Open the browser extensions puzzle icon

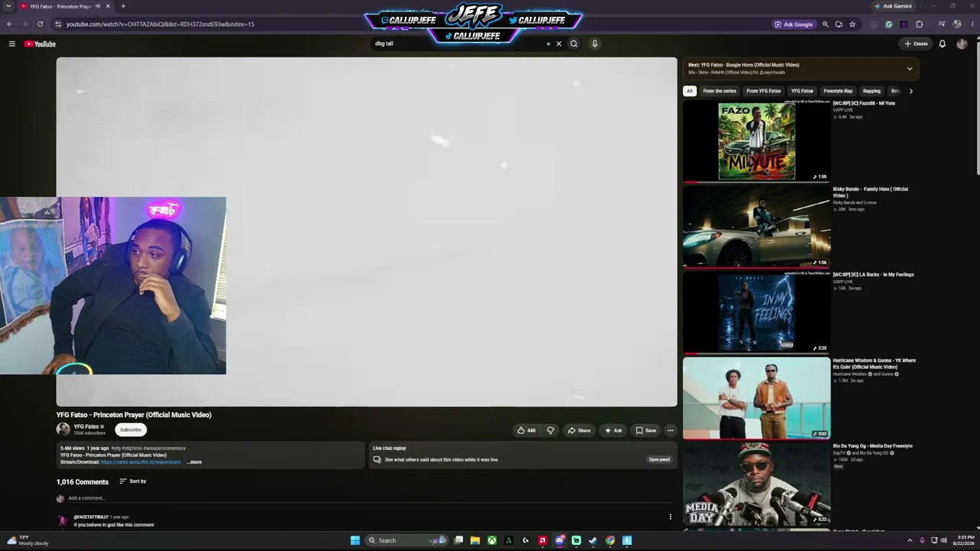click(920, 24)
